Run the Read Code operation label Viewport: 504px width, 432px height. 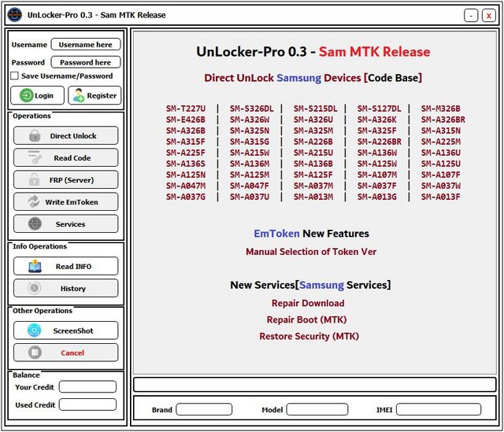coord(72,158)
